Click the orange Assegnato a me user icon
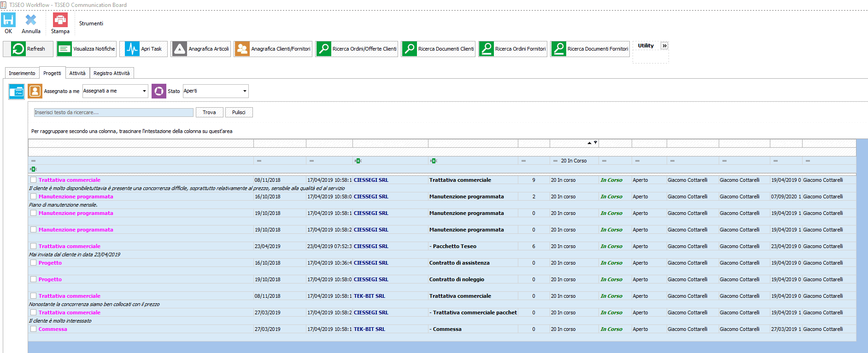 tap(35, 91)
